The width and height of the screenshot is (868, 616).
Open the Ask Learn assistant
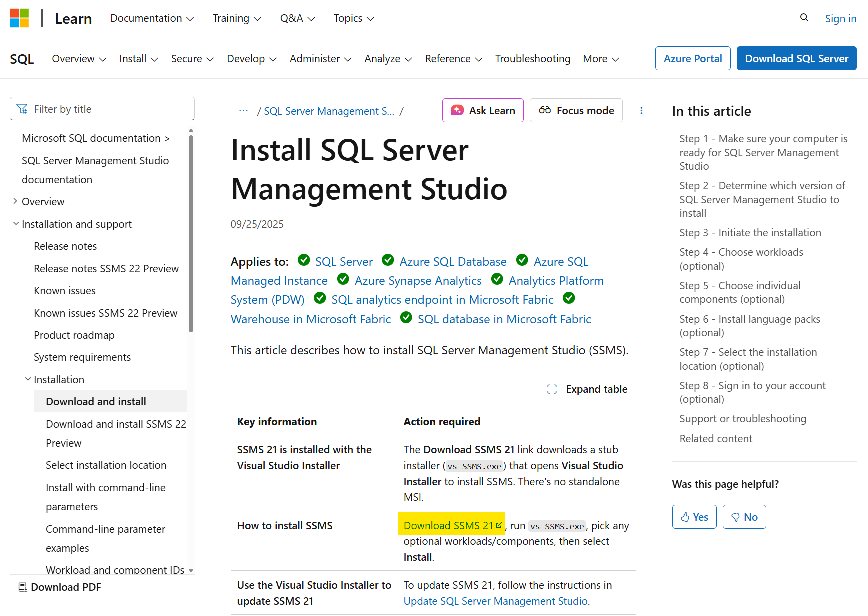click(483, 110)
